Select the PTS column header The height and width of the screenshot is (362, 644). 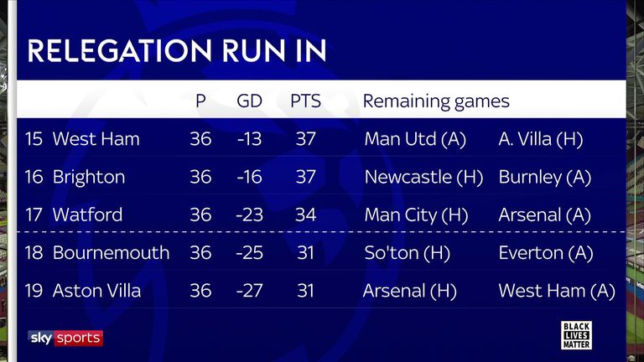pyautogui.click(x=305, y=101)
